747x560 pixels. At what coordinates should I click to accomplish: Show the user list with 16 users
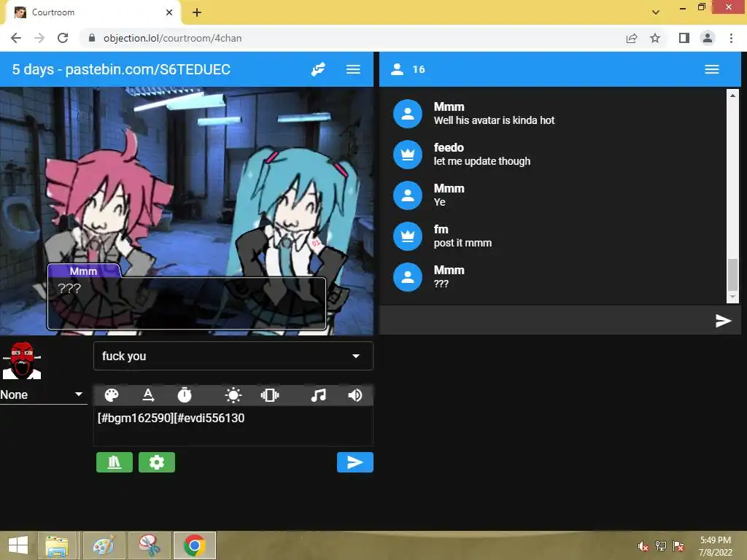tap(407, 69)
